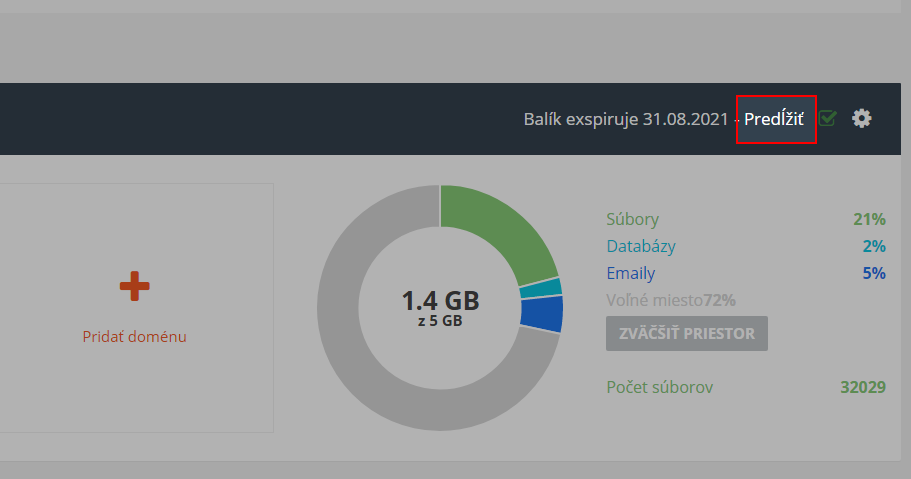
Task: Click the Predĺžiť link
Action: pos(773,119)
